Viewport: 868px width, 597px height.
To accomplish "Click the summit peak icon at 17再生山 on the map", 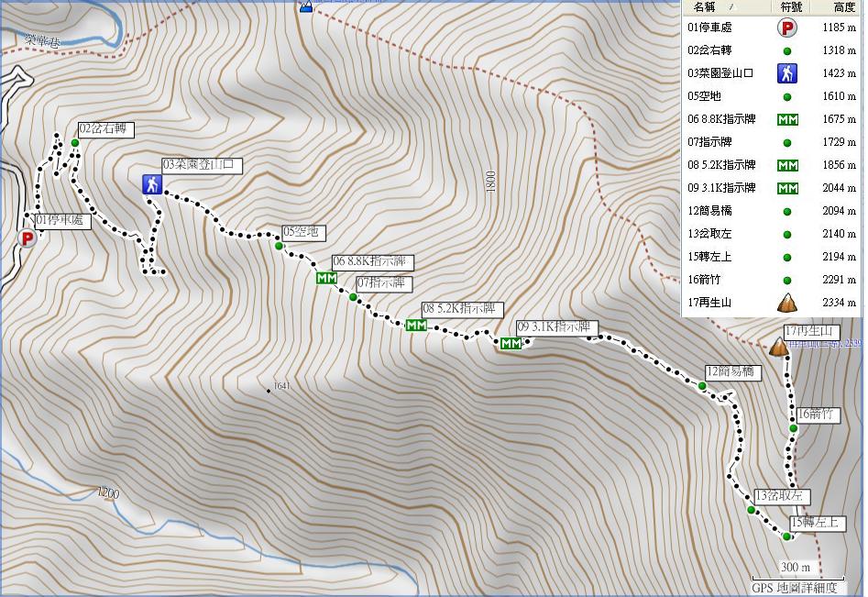I will point(779,347).
